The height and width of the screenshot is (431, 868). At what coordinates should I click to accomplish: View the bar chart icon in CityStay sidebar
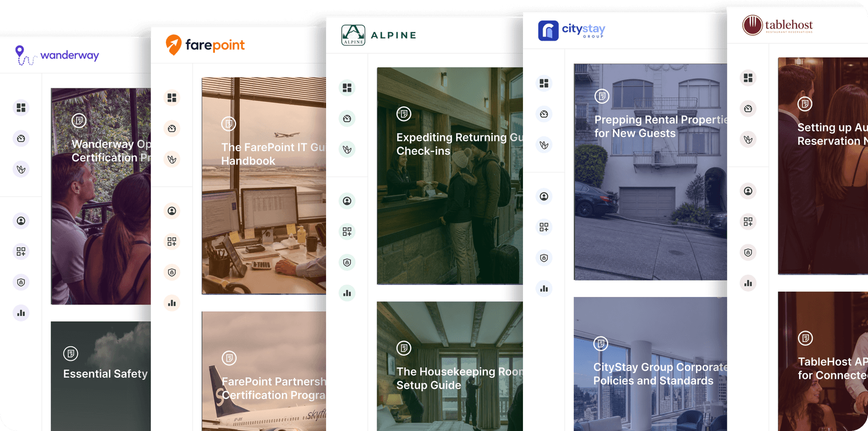pyautogui.click(x=544, y=288)
